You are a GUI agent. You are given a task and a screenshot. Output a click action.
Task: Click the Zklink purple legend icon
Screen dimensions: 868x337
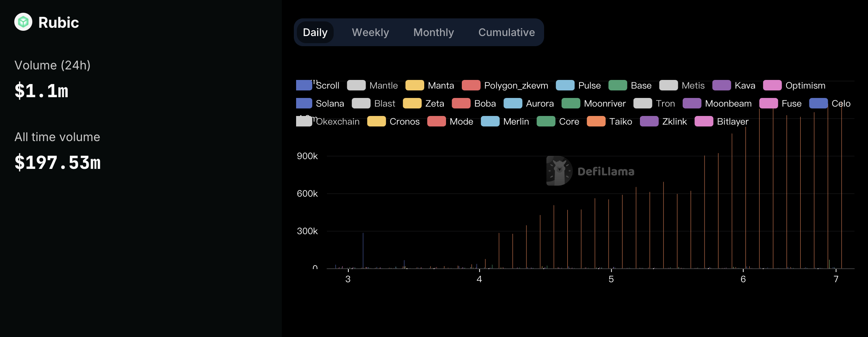649,122
